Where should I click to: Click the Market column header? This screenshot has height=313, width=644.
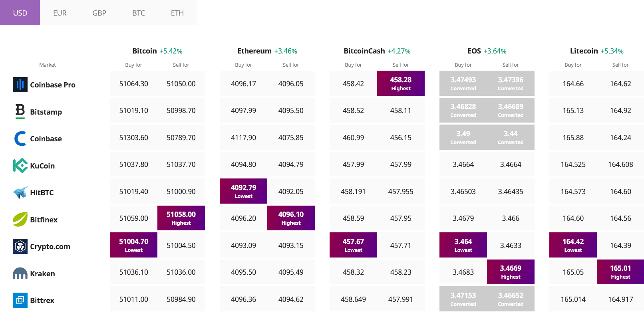[48, 65]
